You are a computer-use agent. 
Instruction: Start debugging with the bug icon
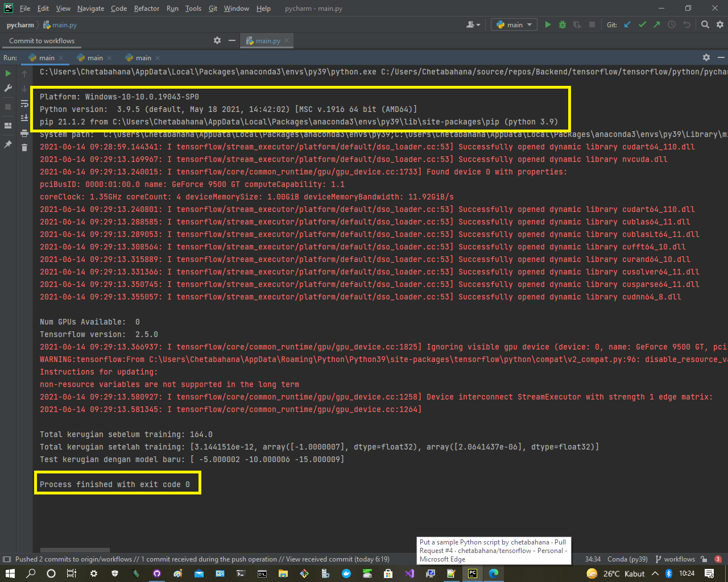562,24
